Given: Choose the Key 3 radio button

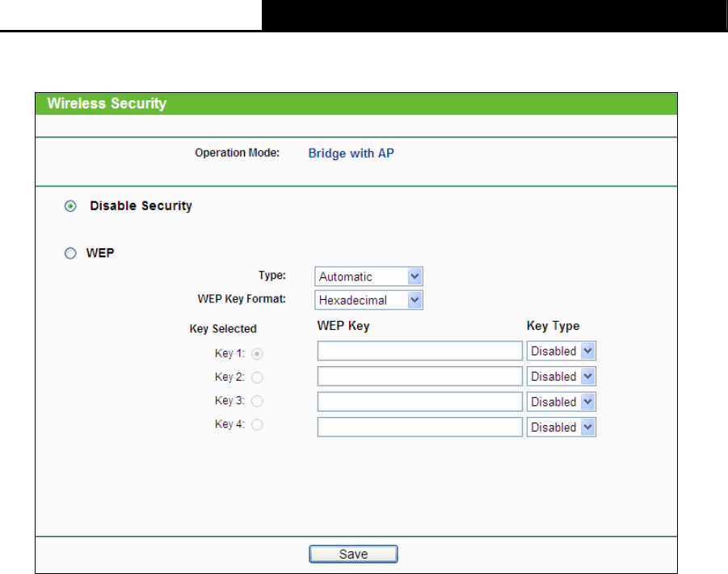Looking at the screenshot, I should tap(257, 401).
